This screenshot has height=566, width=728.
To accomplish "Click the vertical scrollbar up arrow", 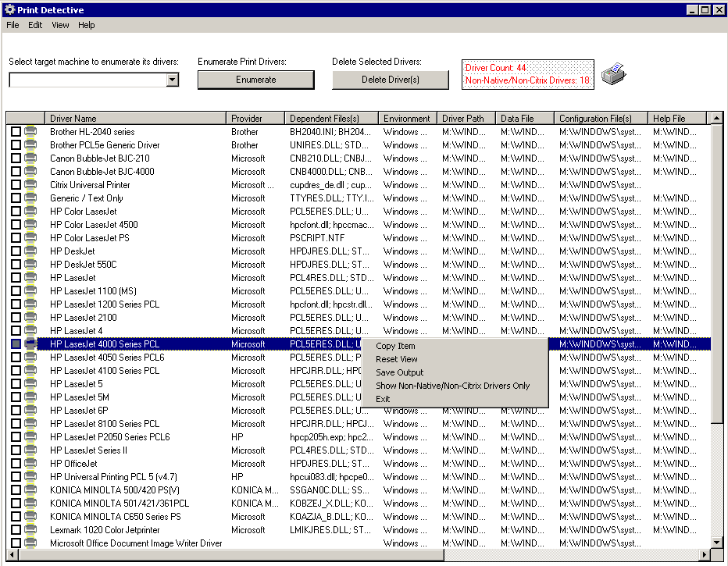I will (717, 118).
